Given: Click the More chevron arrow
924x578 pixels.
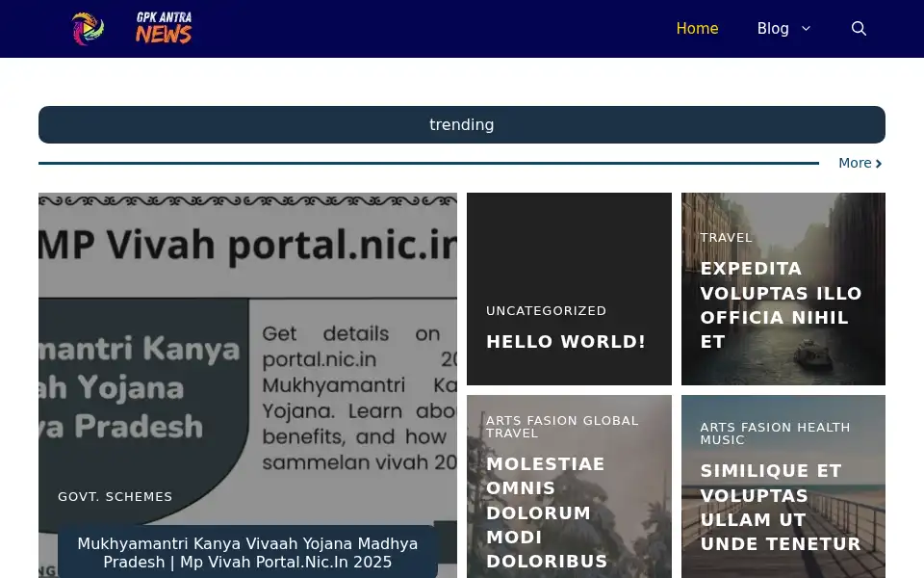Looking at the screenshot, I should point(879,164).
